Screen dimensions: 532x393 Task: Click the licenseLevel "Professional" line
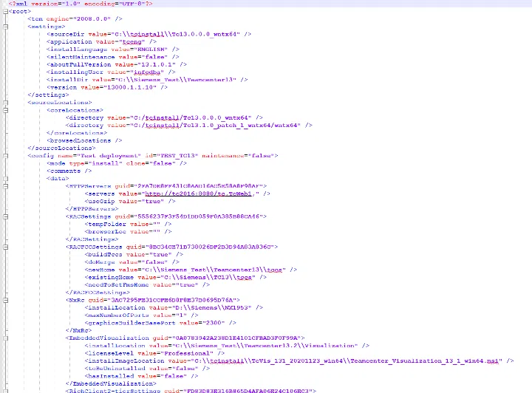pos(154,353)
